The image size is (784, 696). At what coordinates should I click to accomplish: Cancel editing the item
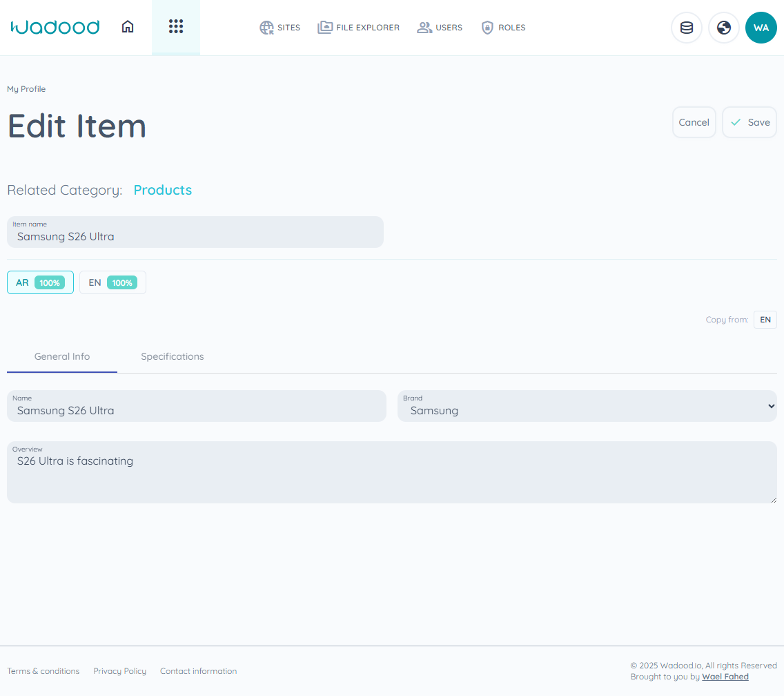694,123
